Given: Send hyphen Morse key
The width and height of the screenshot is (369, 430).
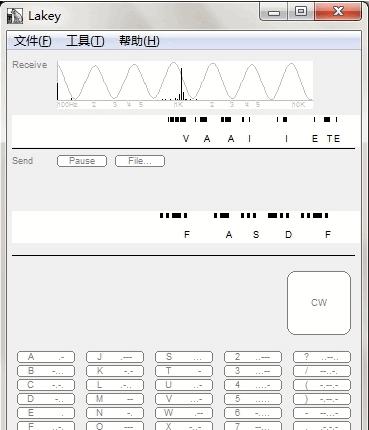Looking at the screenshot, I should coord(322,413).
